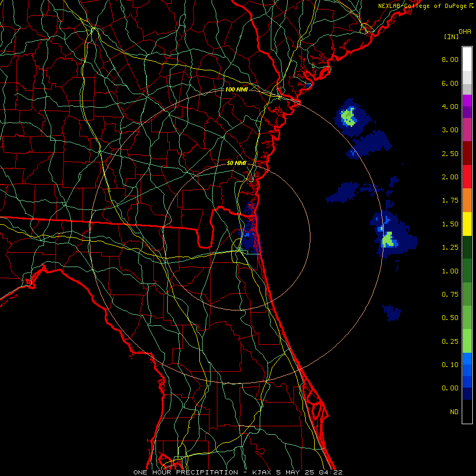Viewport: 476px width, 476px height.
Task: Select the 1.50 legend value
Action: coord(450,224)
